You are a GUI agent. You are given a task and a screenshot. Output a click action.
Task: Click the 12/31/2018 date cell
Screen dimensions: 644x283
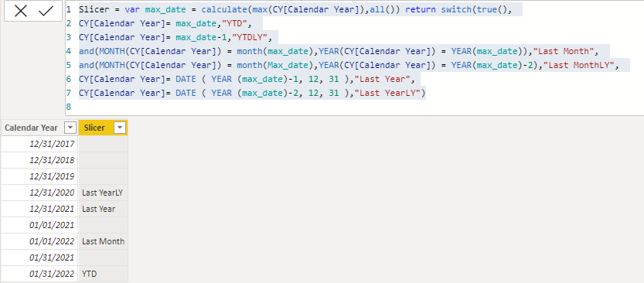click(39, 160)
